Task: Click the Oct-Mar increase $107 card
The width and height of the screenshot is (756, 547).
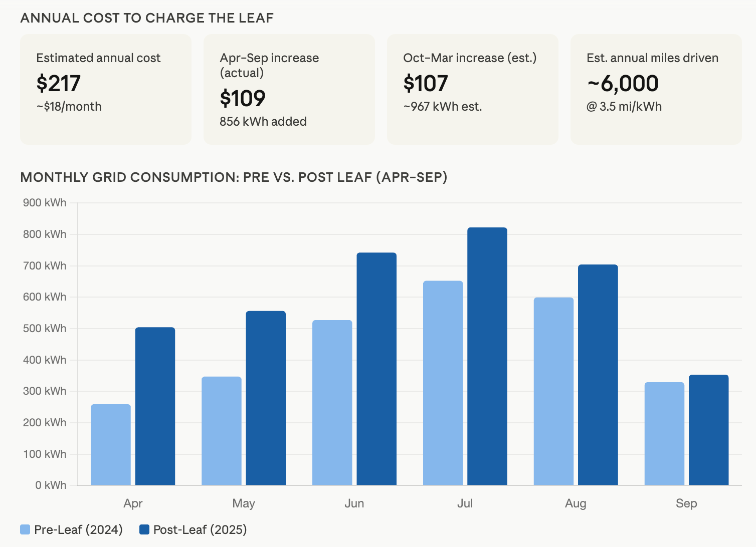Action: 472,89
